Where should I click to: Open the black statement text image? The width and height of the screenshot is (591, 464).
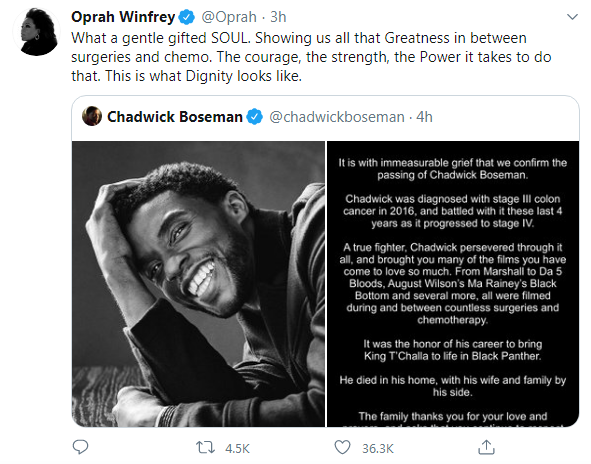[x=453, y=284]
